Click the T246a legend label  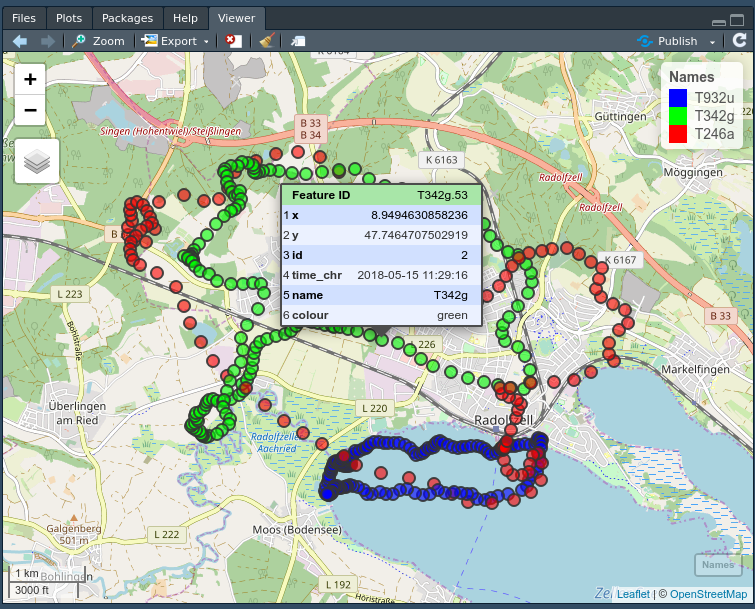point(714,134)
